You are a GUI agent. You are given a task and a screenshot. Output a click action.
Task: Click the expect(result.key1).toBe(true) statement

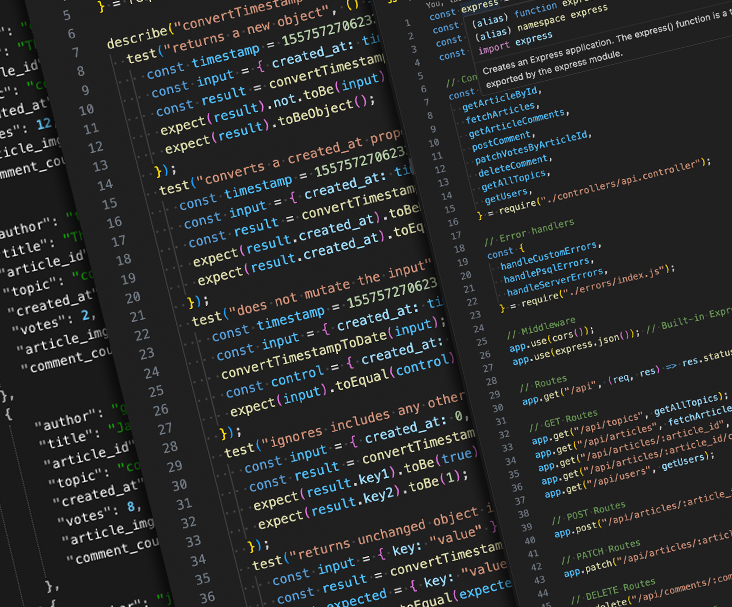click(366, 479)
